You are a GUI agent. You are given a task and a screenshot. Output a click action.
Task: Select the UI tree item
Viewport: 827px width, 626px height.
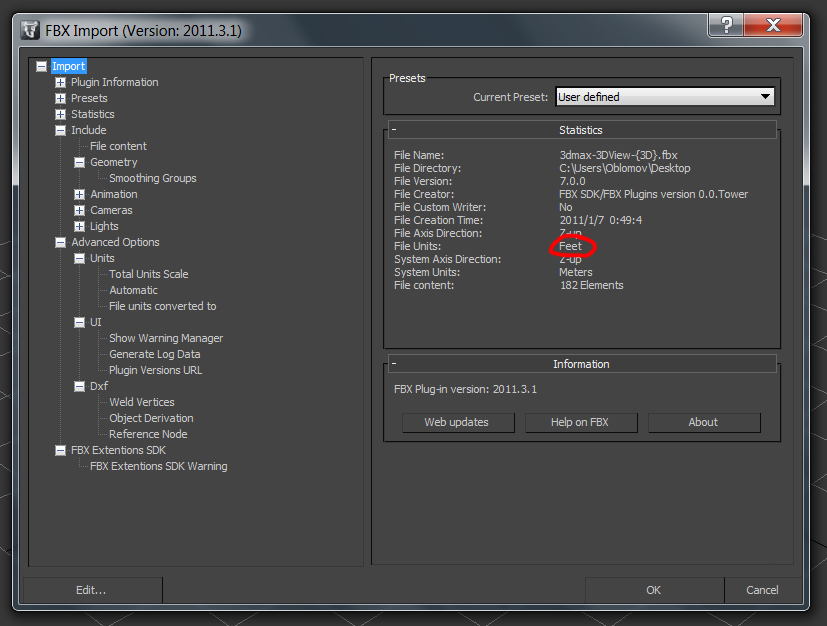point(95,322)
